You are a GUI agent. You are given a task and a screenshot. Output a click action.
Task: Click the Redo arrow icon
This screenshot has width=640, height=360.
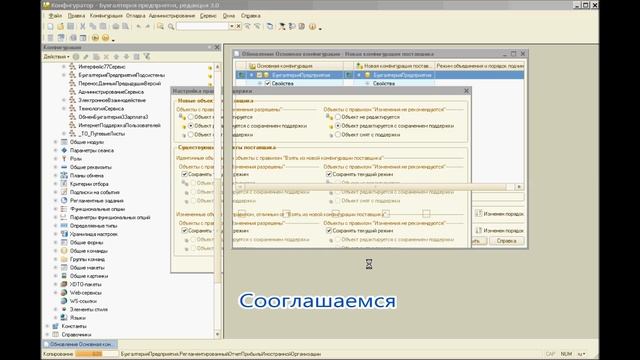click(x=148, y=27)
